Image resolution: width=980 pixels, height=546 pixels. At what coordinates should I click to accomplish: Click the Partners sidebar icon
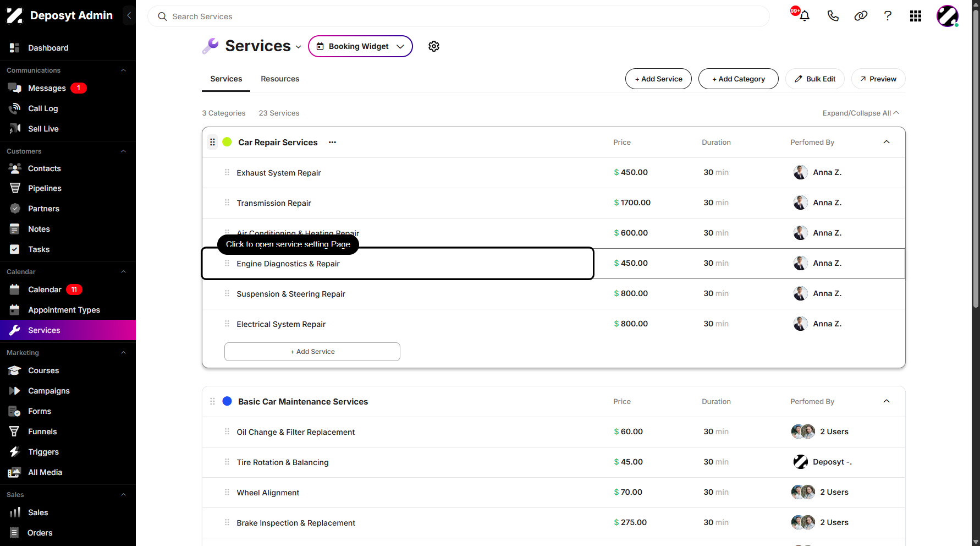(x=15, y=209)
